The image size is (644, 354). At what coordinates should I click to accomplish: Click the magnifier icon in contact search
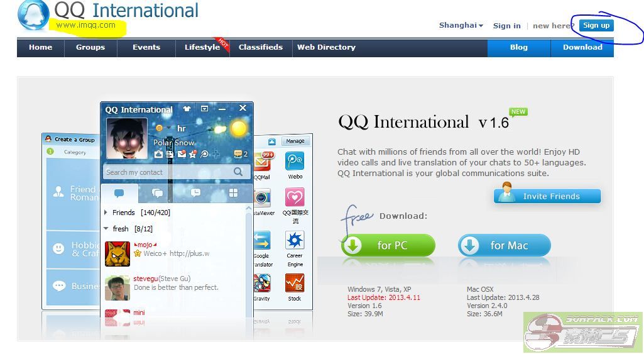pos(238,172)
